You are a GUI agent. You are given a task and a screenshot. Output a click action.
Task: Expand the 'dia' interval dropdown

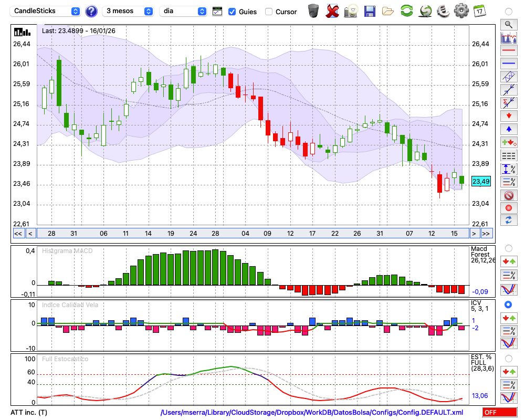(x=183, y=11)
